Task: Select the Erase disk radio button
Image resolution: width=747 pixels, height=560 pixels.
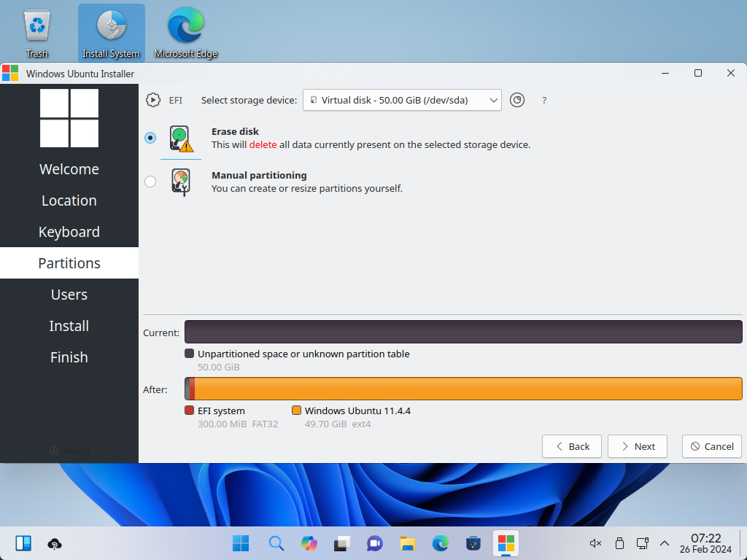Action: (150, 138)
